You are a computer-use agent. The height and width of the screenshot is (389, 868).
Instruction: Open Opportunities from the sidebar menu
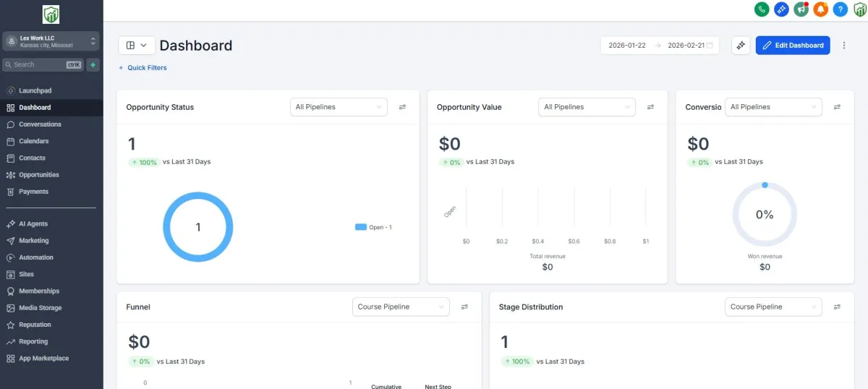click(x=39, y=175)
